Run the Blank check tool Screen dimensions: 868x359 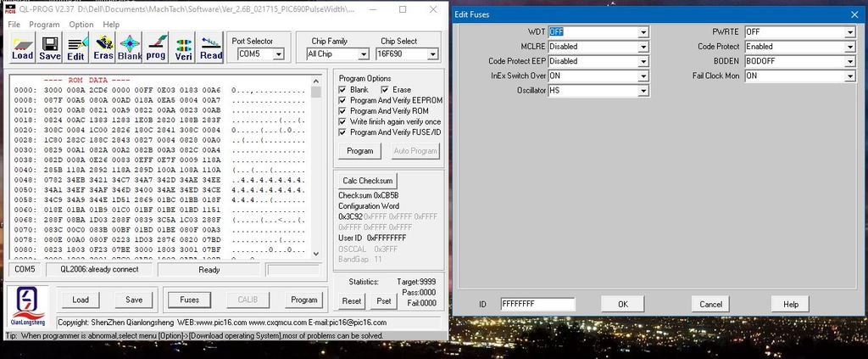point(130,48)
